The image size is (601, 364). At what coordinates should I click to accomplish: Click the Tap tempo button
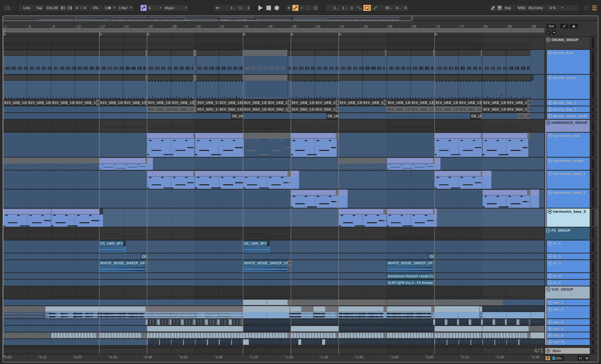tap(39, 8)
